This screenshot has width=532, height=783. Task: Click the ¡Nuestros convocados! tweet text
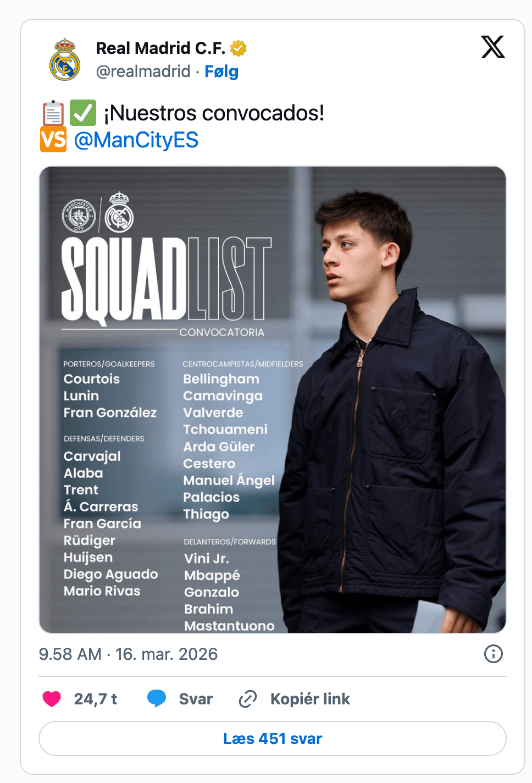pyautogui.click(x=214, y=113)
